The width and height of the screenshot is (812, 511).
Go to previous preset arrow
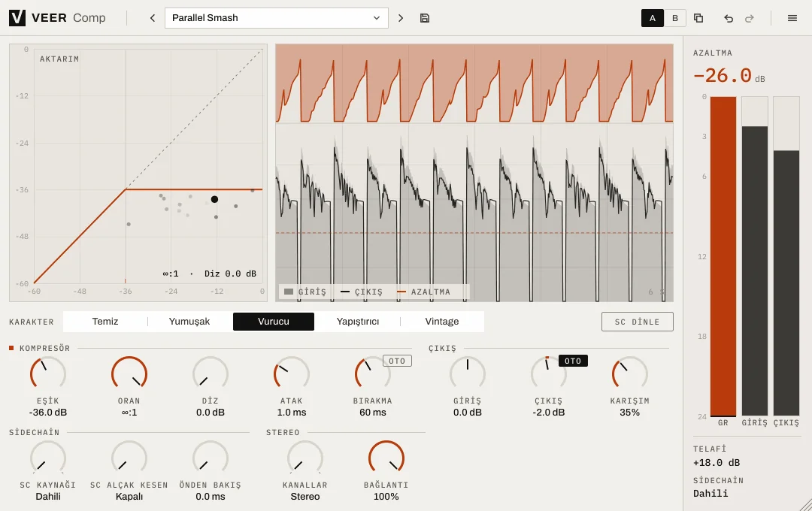point(152,18)
